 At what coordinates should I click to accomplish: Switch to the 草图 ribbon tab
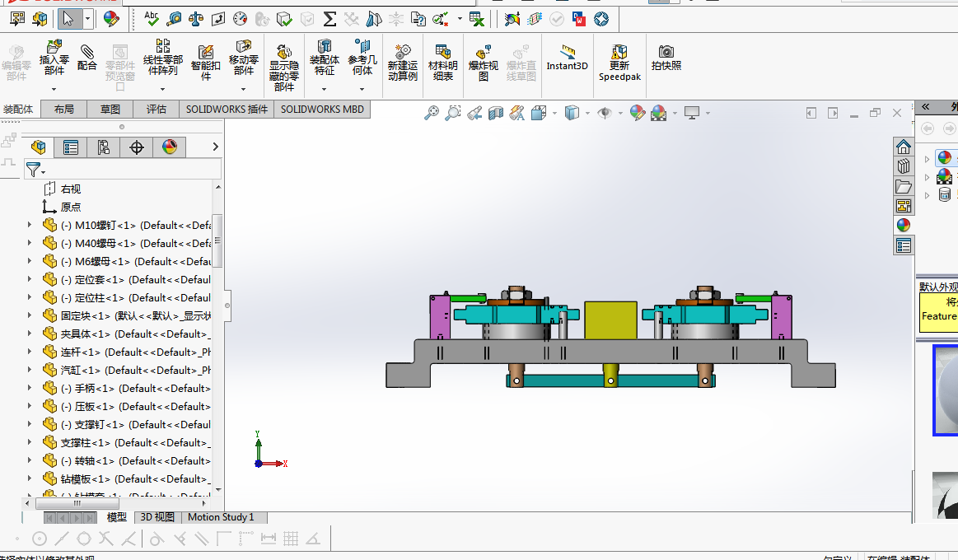[110, 110]
